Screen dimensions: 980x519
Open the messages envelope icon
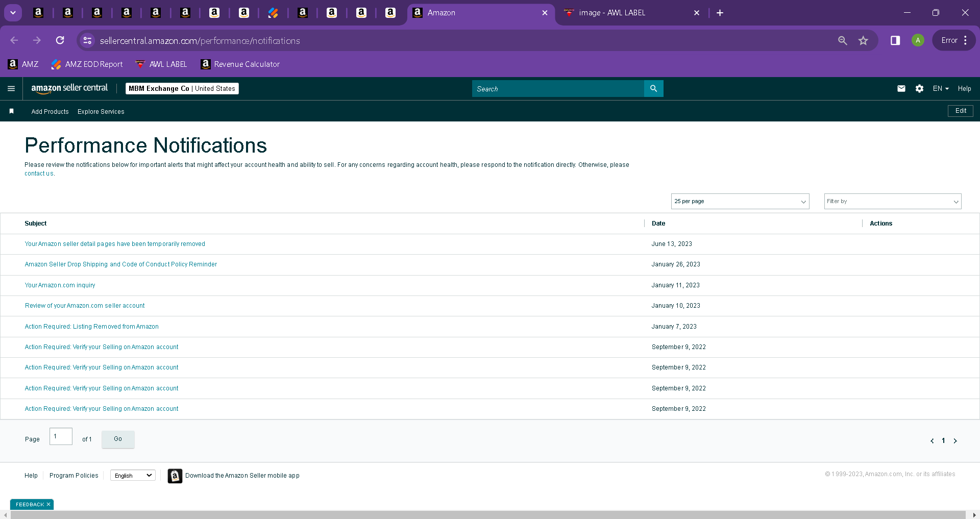[x=901, y=89]
